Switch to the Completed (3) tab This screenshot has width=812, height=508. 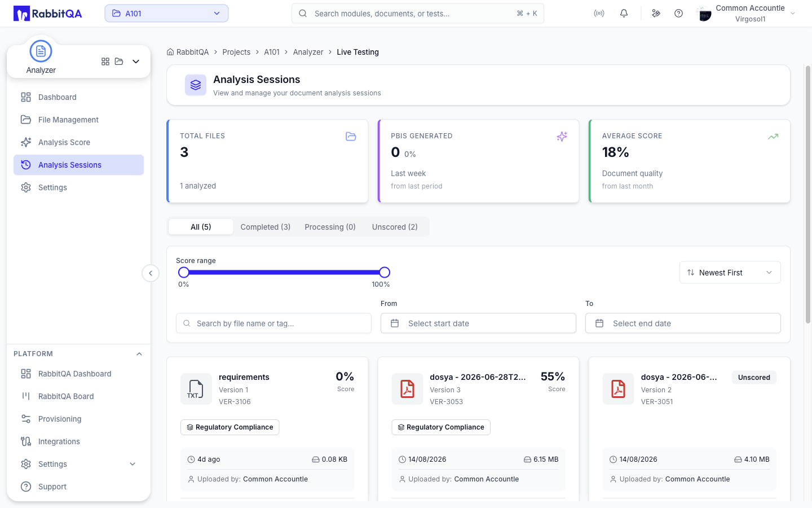tap(266, 227)
